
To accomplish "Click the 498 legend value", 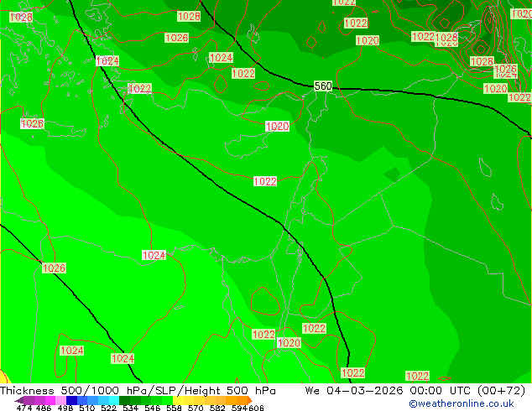I will click(x=65, y=408).
